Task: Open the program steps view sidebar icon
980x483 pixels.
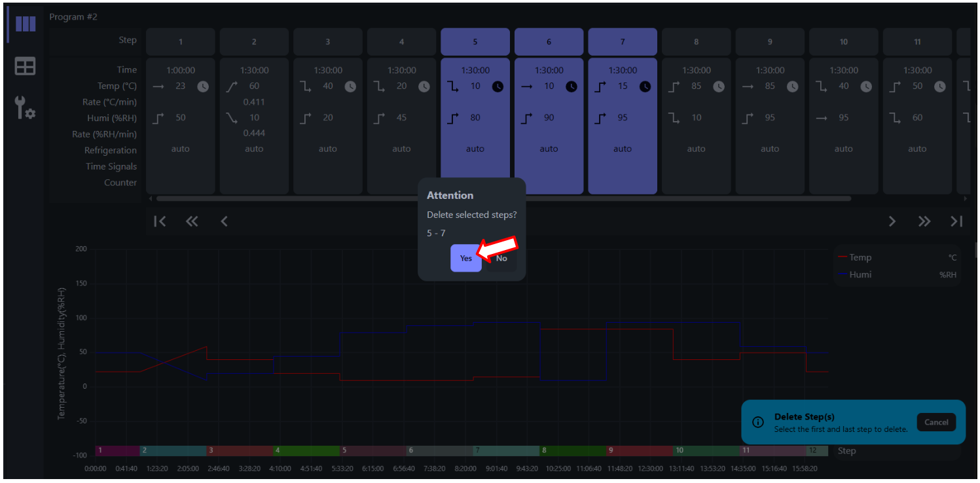Action: pos(26,25)
